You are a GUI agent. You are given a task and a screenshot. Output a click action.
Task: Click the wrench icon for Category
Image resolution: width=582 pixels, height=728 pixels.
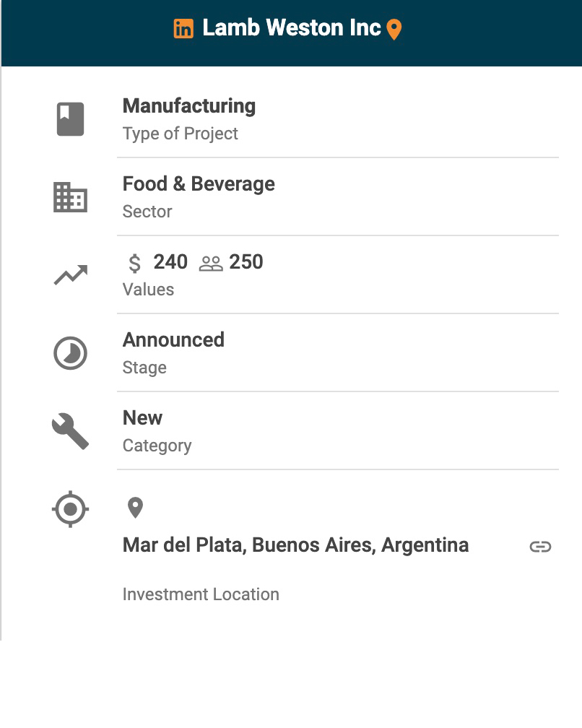click(71, 432)
